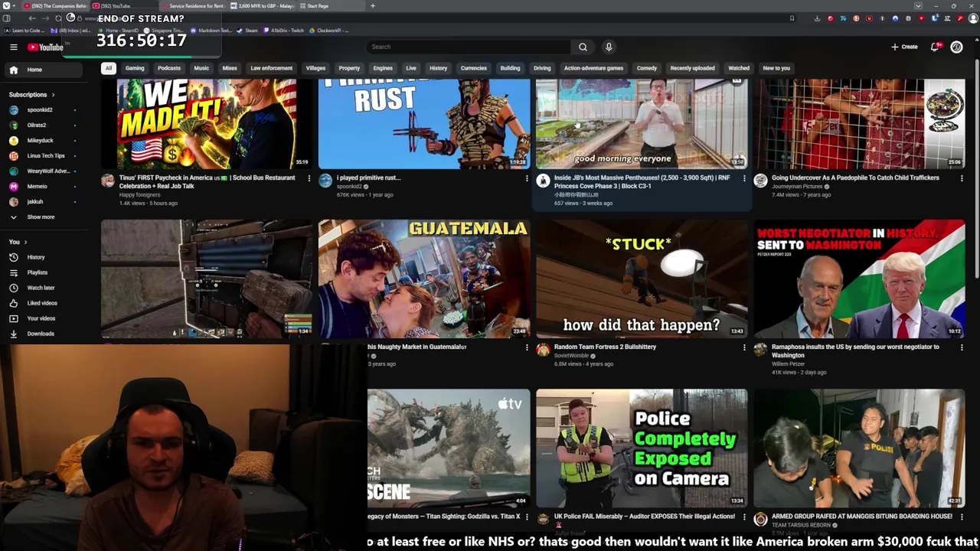The image size is (980, 551).
Task: Select the Watched filter chip
Action: tap(739, 68)
